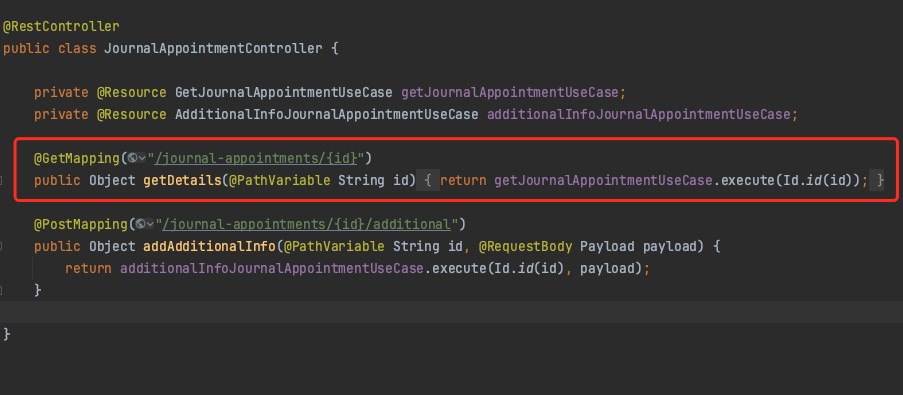Click the return keyword inside addAdditionalInfo
The width and height of the screenshot is (903, 395).
coord(88,268)
